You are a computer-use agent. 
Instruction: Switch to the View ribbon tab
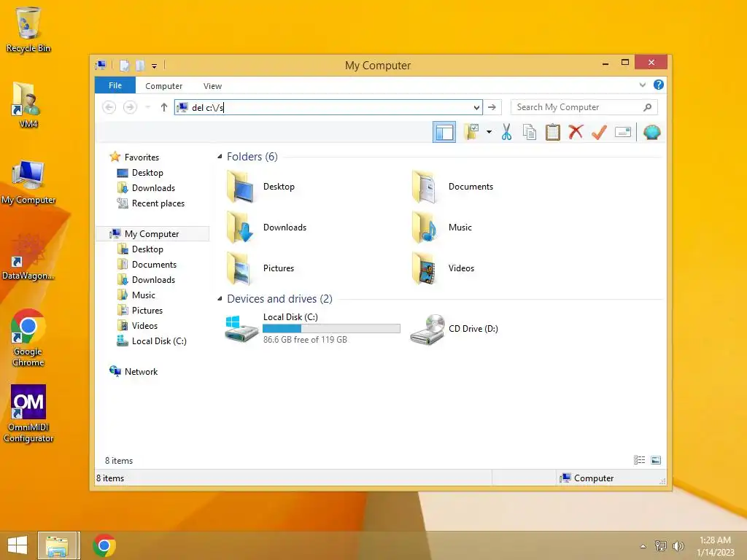[x=212, y=86]
